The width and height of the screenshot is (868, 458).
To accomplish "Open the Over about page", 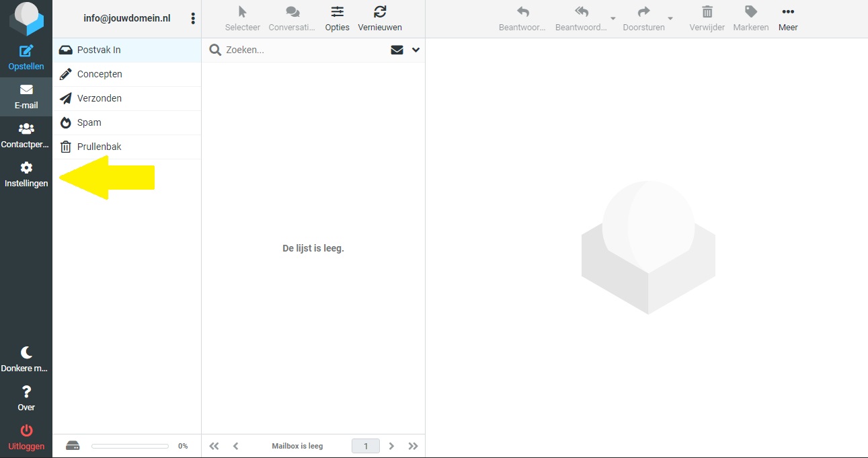I will pos(26,398).
